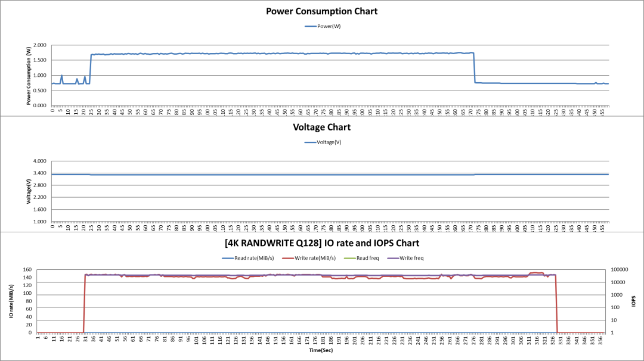Click the Power Consumption Chart title
Viewport: 644px width, 361px height.
[x=321, y=11]
